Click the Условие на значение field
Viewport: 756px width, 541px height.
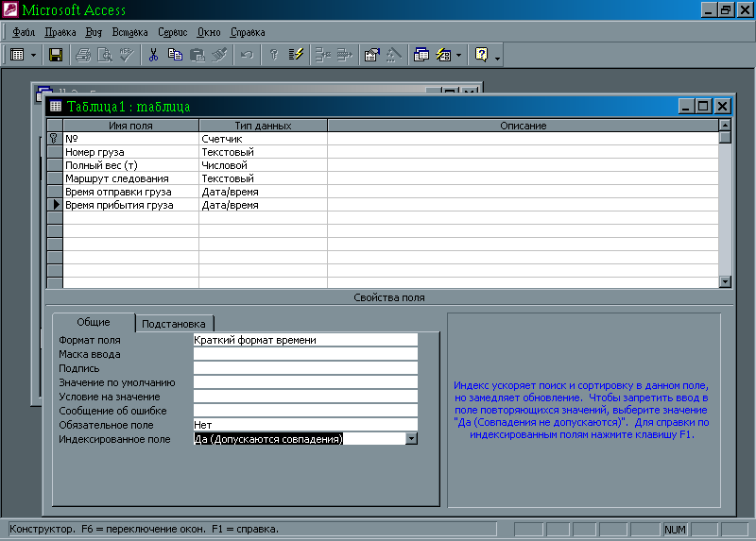(305, 397)
